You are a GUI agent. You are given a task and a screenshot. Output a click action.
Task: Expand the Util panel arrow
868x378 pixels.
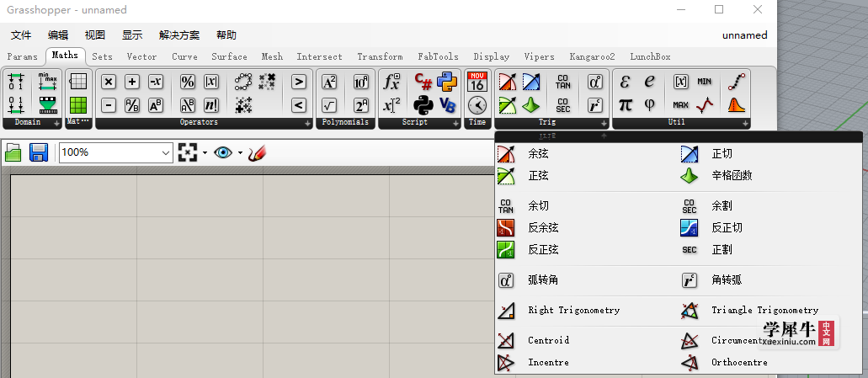click(745, 124)
